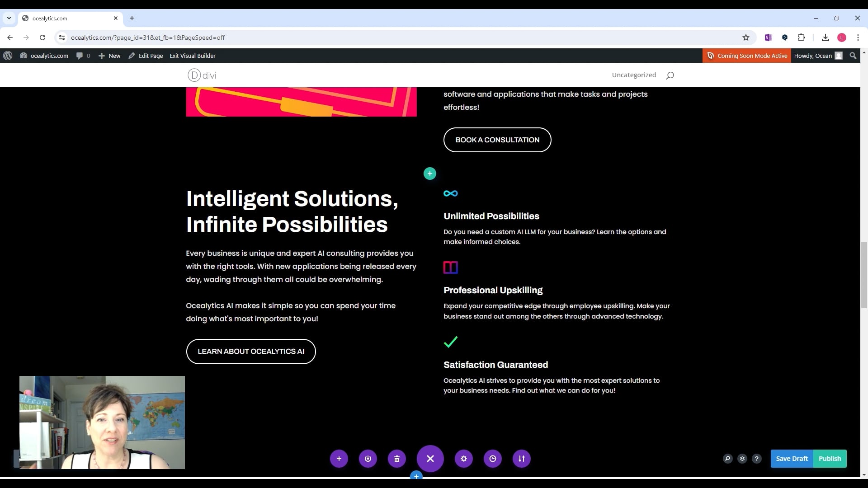Click the Coming Soon Mode Active notice

point(747,56)
